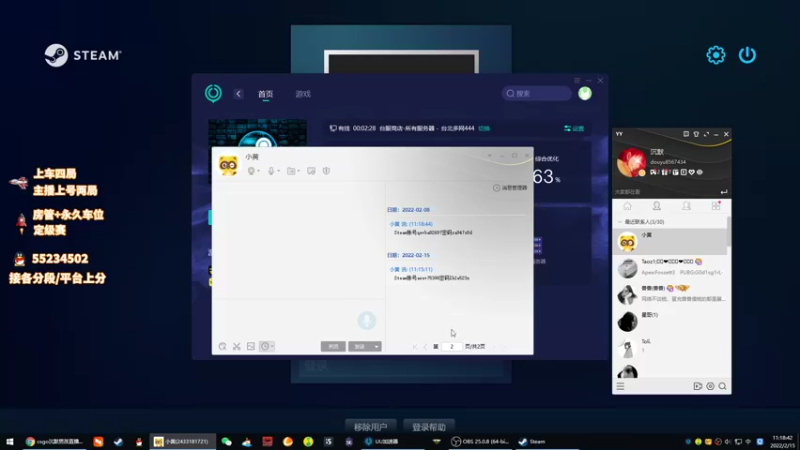The height and width of the screenshot is (450, 800).
Task: Select the scissors screenshot tool in chat
Action: (237, 346)
